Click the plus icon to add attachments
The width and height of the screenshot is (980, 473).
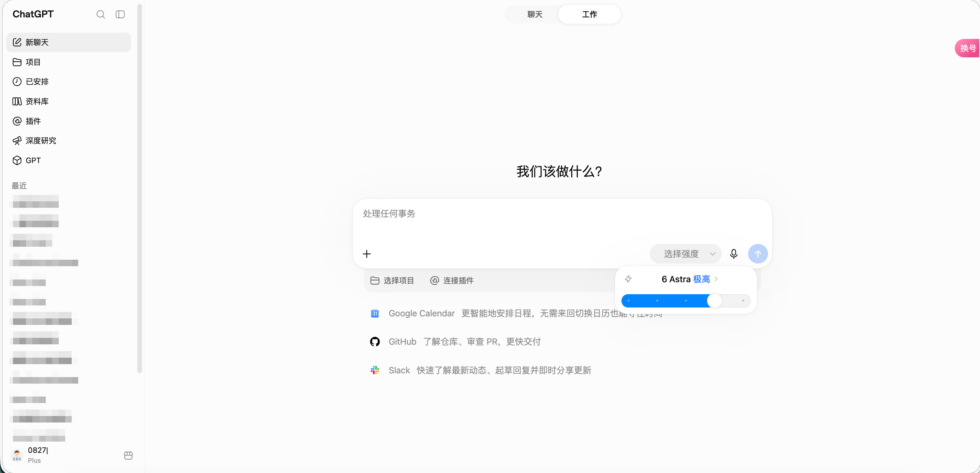(367, 254)
